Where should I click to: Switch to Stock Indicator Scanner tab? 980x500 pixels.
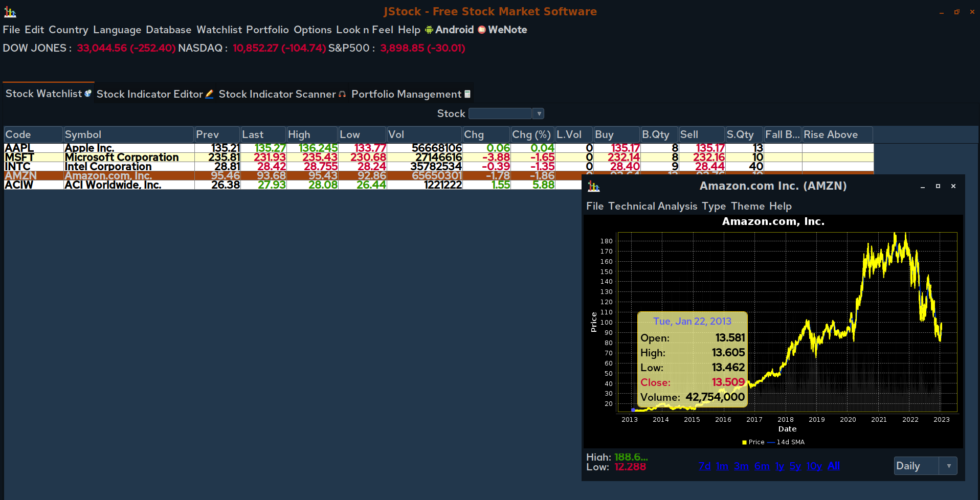click(282, 94)
